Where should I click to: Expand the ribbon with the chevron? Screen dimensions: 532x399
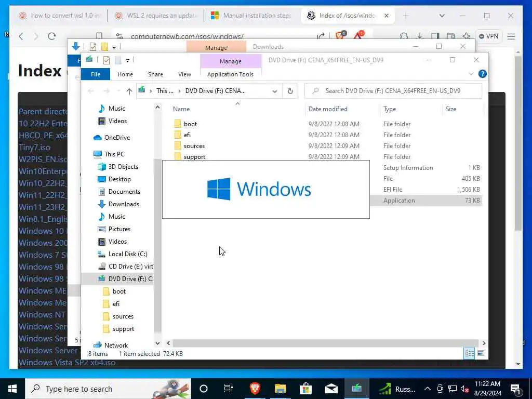click(471, 74)
